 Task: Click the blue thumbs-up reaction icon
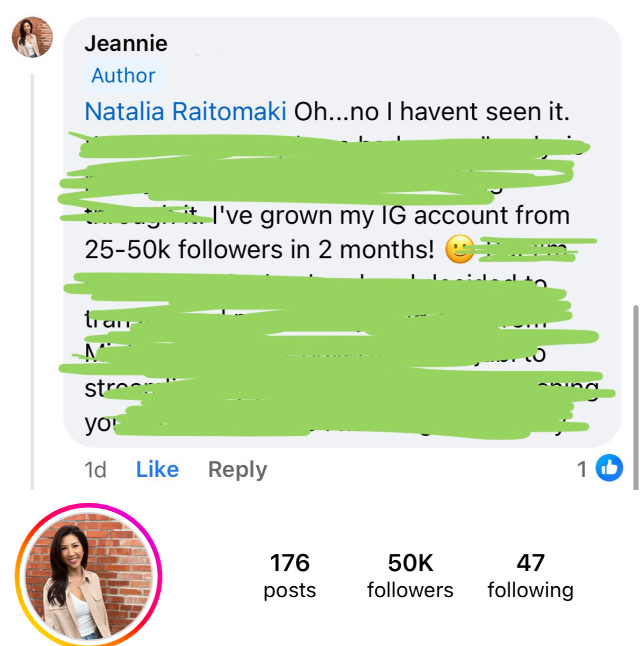click(609, 468)
